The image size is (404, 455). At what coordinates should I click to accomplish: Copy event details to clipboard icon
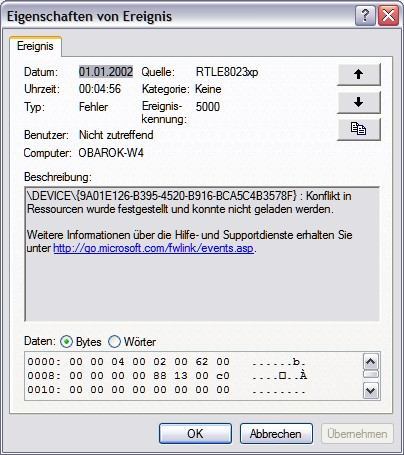point(359,129)
